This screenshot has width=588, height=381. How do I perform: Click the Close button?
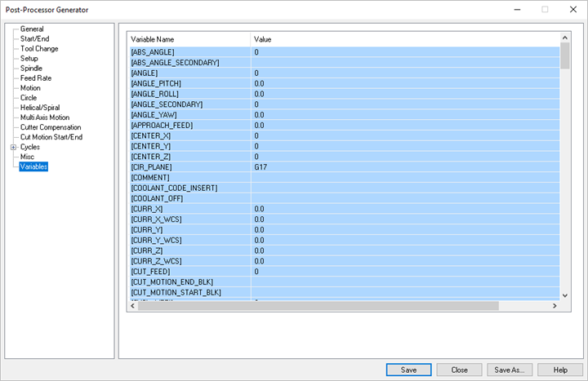coord(459,370)
